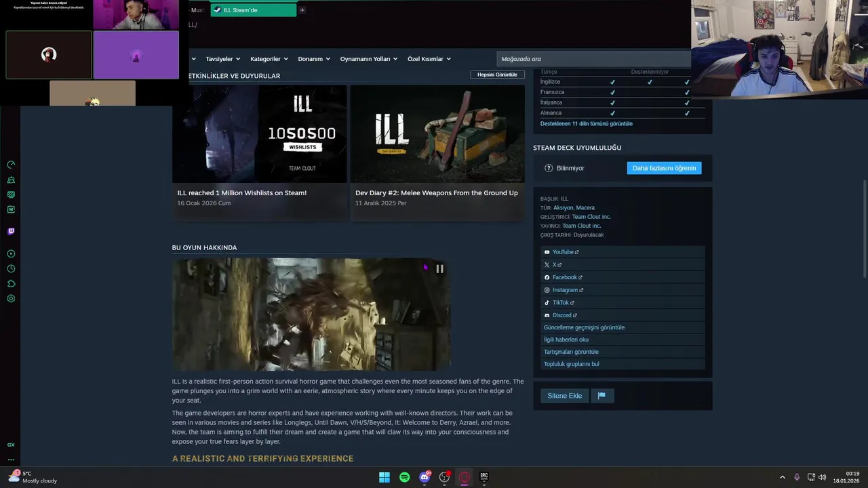Screen dimensions: 868x488
Task: Click the flag report button
Action: click(x=601, y=396)
